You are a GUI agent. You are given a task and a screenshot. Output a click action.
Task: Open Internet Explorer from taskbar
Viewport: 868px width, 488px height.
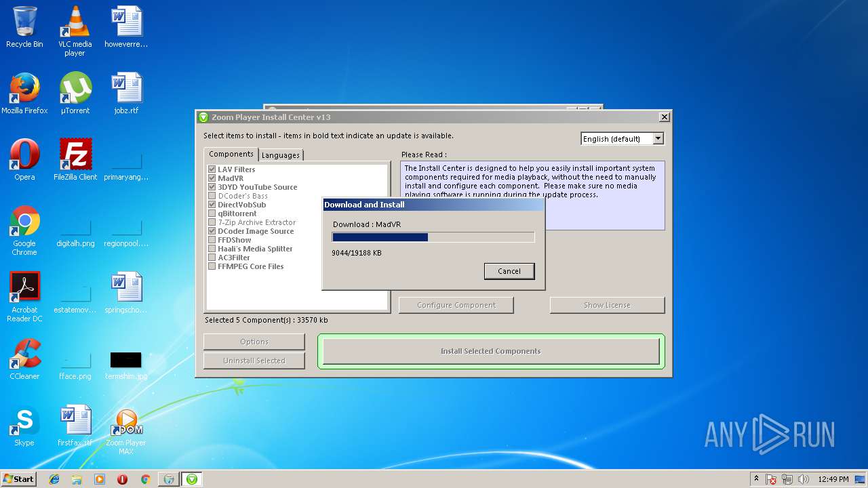[54, 479]
